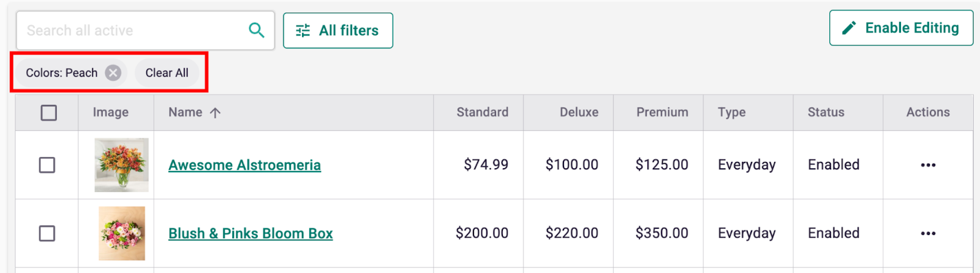Open actions menu for Awesome Alstroemeria

coord(928,165)
